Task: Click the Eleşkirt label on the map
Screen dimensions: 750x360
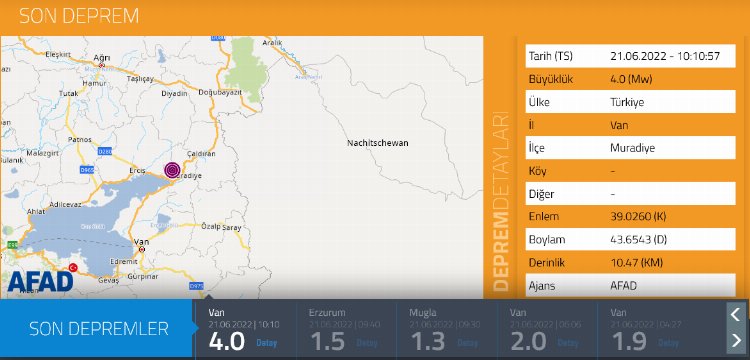Action: (x=58, y=55)
